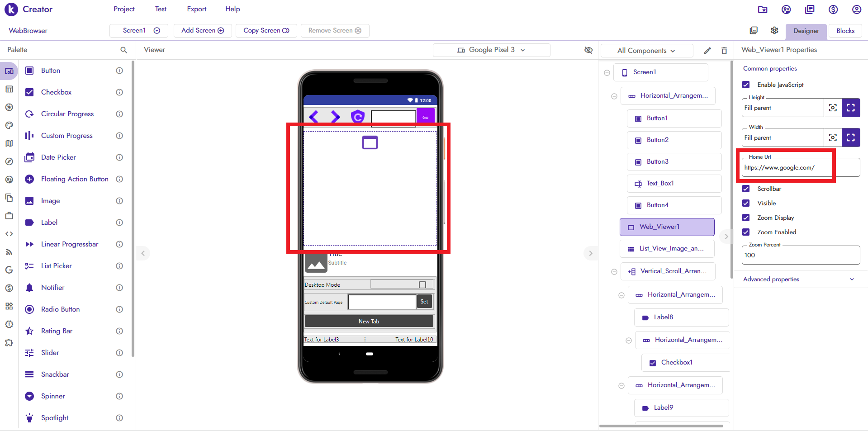Click the Copy Screen button
This screenshot has width=868, height=431.
pos(266,30)
